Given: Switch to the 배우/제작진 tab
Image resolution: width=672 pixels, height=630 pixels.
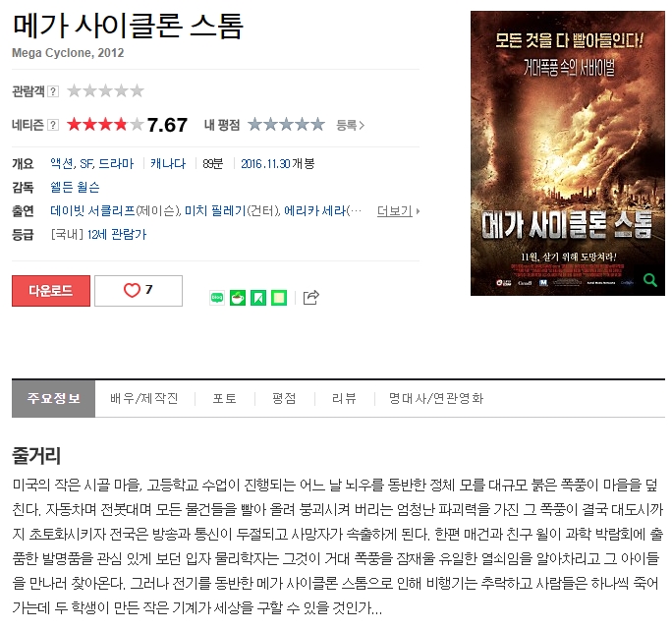Looking at the screenshot, I should (x=144, y=398).
